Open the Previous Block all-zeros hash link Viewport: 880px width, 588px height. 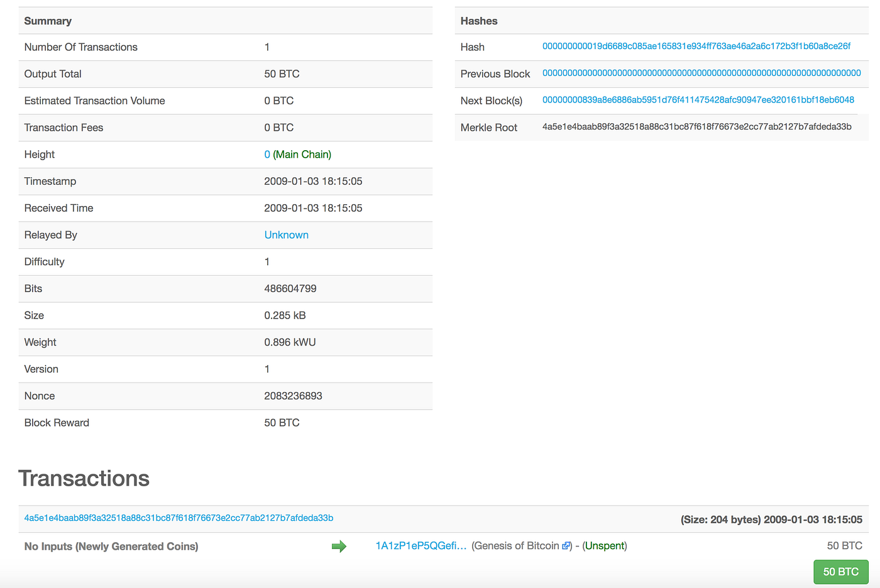701,73
